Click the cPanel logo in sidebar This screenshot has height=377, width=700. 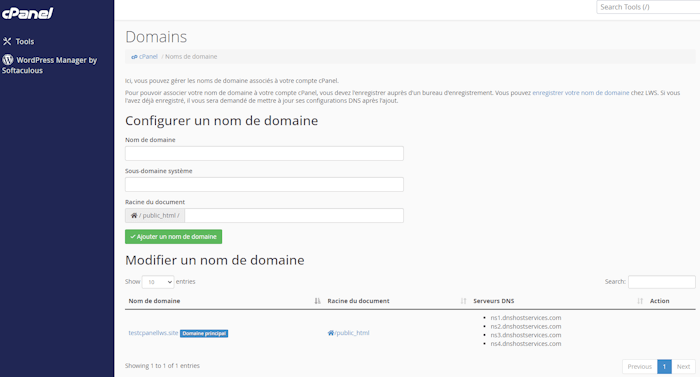(x=27, y=13)
